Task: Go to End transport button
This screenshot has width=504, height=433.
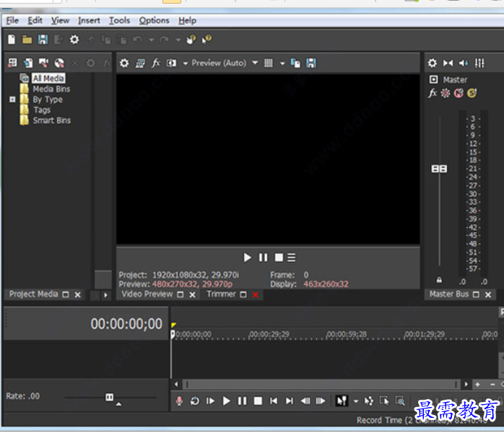Action: click(290, 401)
